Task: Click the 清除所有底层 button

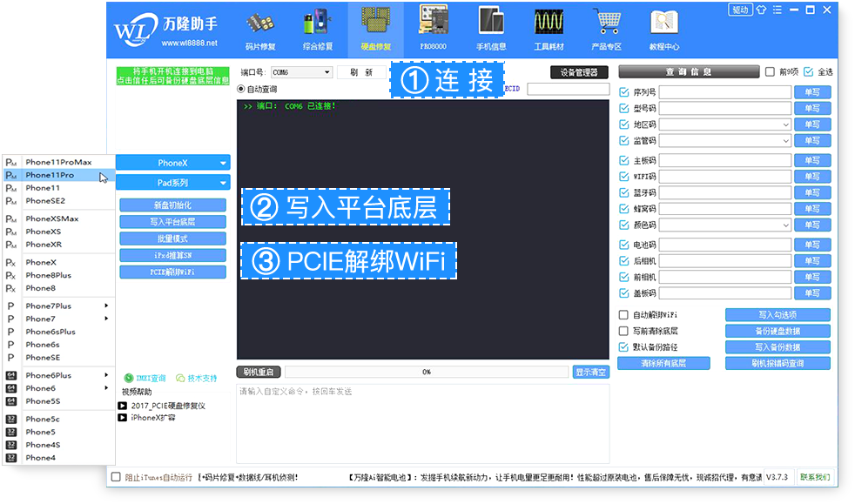Action: pyautogui.click(x=663, y=364)
